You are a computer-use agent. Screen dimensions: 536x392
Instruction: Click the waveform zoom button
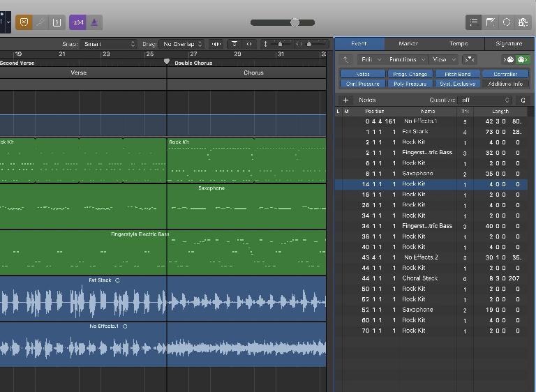tap(216, 44)
